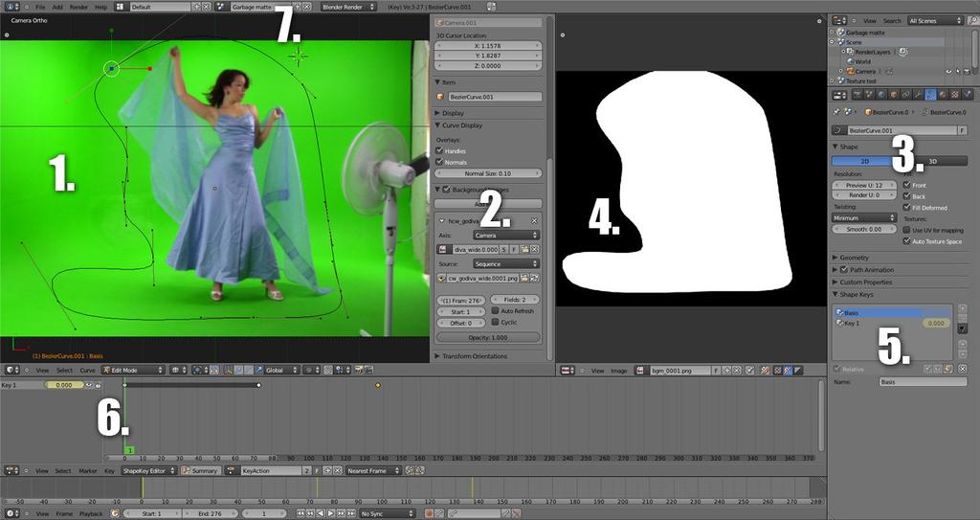Toggle Key 1 channel eye icon

coord(89,385)
